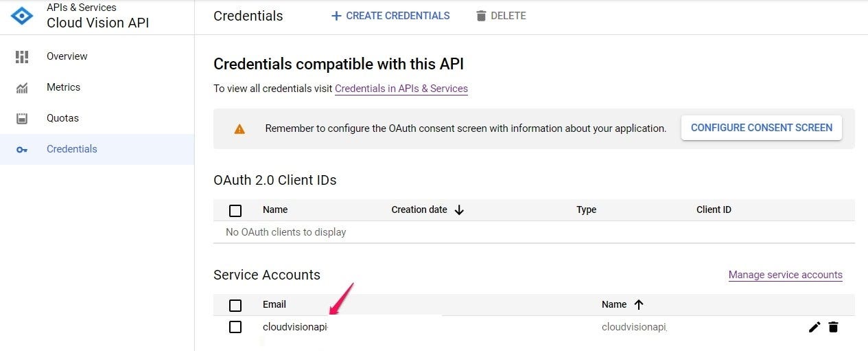This screenshot has height=351, width=868.
Task: Click CREATE CREDENTIALS button
Action: (390, 16)
